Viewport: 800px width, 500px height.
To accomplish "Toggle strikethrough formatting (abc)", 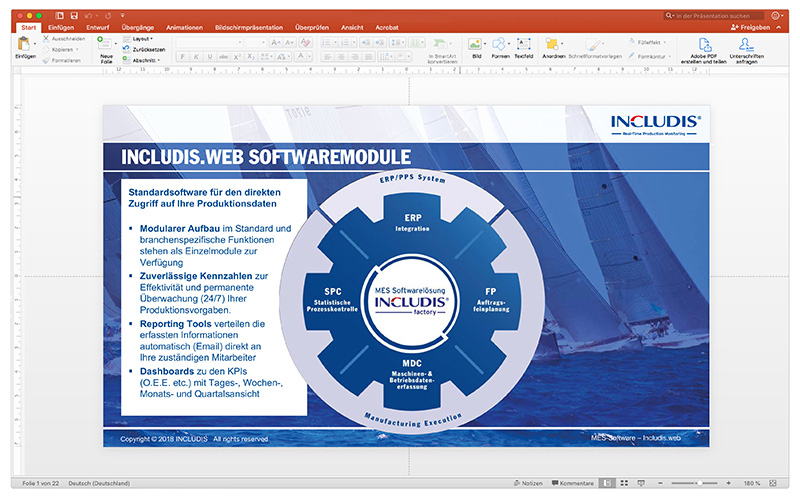I will tap(223, 57).
